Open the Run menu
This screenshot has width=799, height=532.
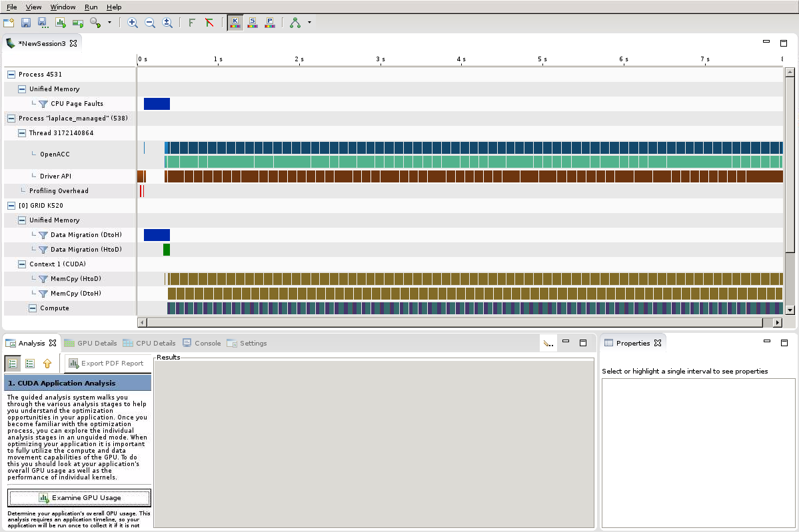click(91, 7)
